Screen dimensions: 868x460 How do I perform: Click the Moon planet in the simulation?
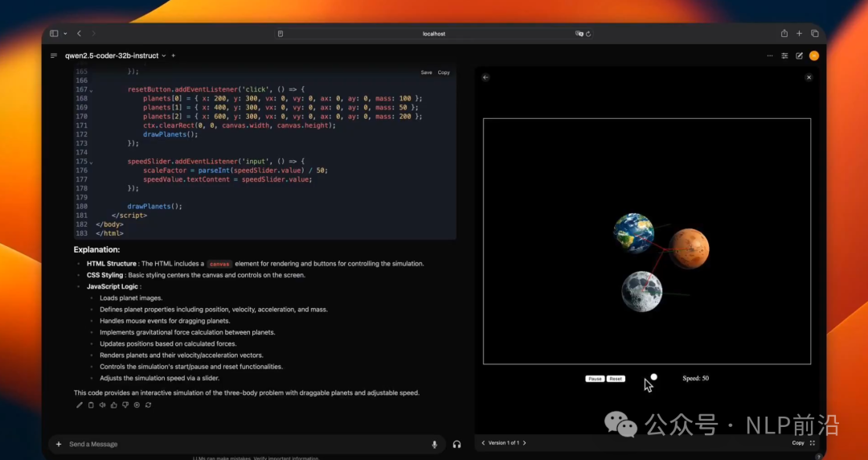coord(641,291)
